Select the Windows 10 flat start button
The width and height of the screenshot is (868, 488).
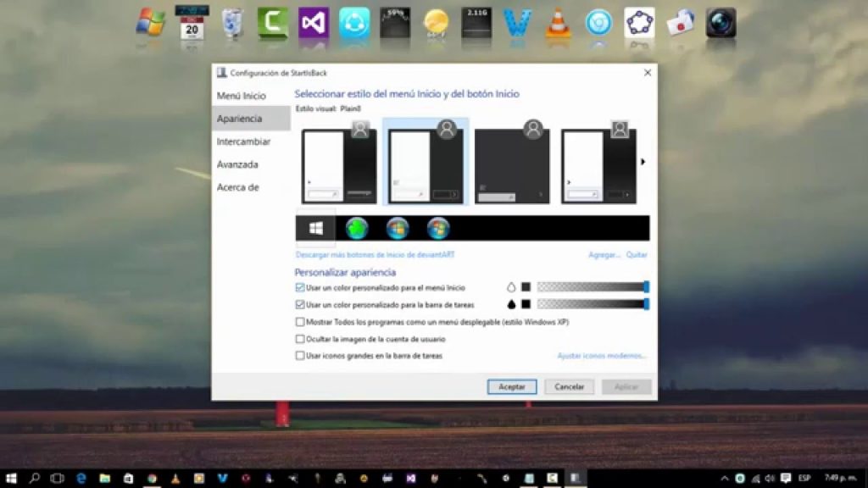point(316,228)
